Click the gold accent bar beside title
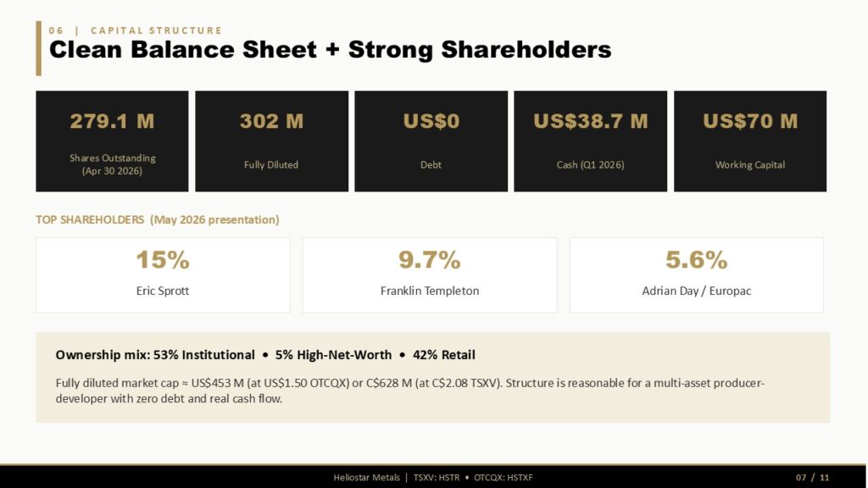Screen dimensions: 868x488 click(x=39, y=48)
